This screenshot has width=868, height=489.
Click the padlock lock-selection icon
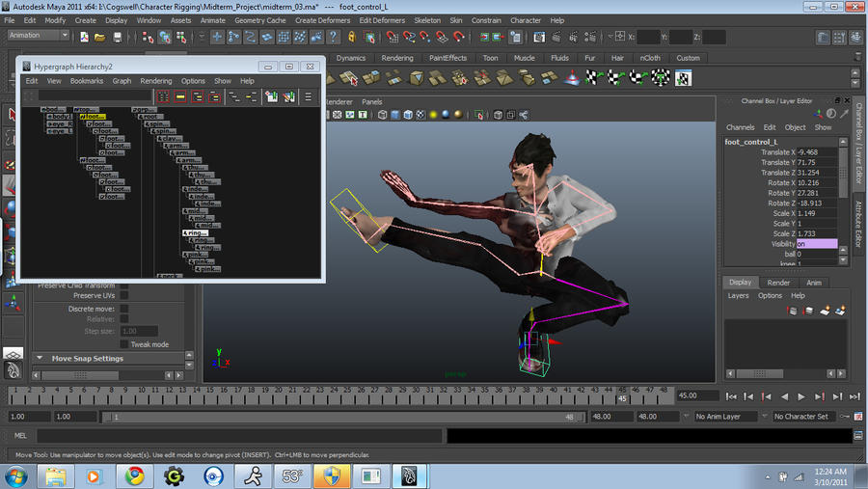[351, 37]
